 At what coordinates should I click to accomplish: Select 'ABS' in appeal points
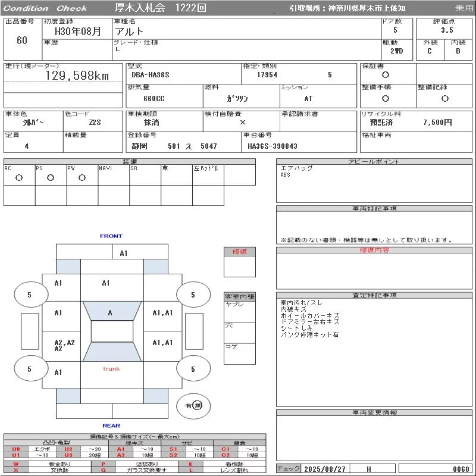click(x=286, y=175)
